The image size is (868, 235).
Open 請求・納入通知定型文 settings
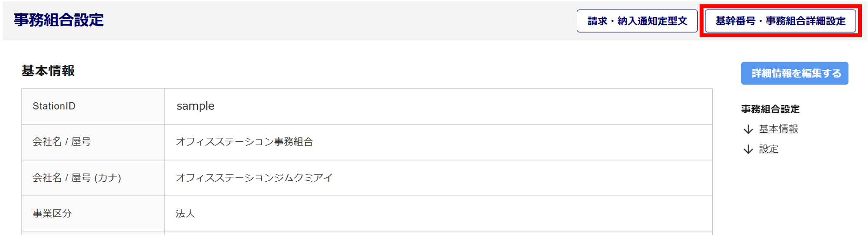tap(637, 21)
